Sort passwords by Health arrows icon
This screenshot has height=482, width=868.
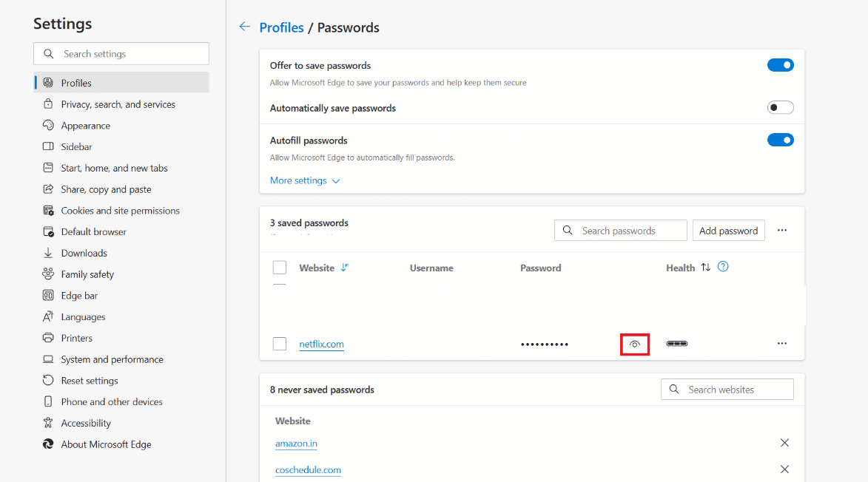tap(705, 267)
